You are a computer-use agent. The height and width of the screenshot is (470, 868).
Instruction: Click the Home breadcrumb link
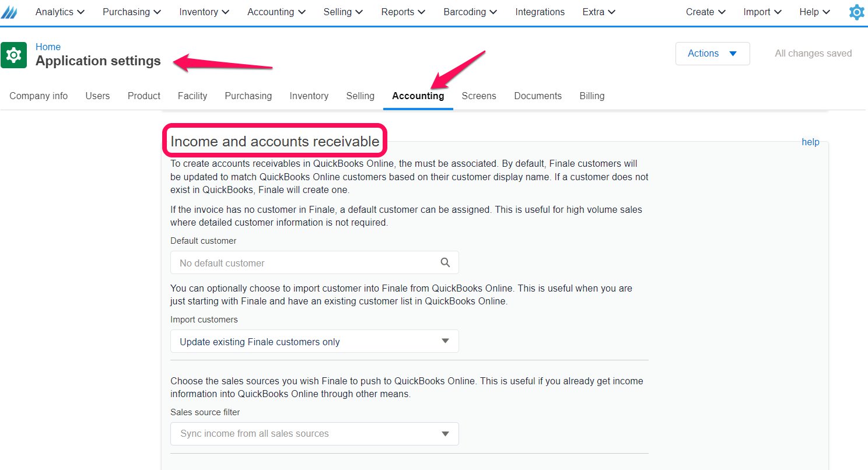48,47
